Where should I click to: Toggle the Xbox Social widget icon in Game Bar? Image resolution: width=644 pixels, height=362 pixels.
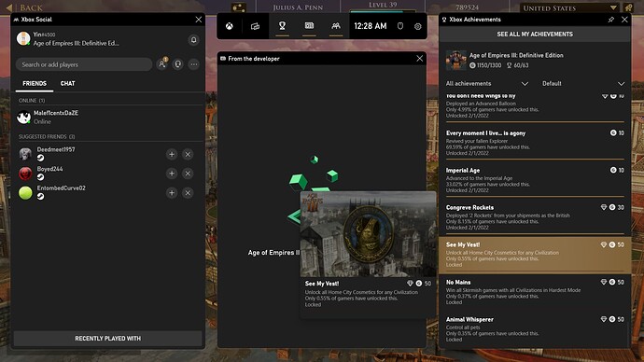(x=336, y=26)
